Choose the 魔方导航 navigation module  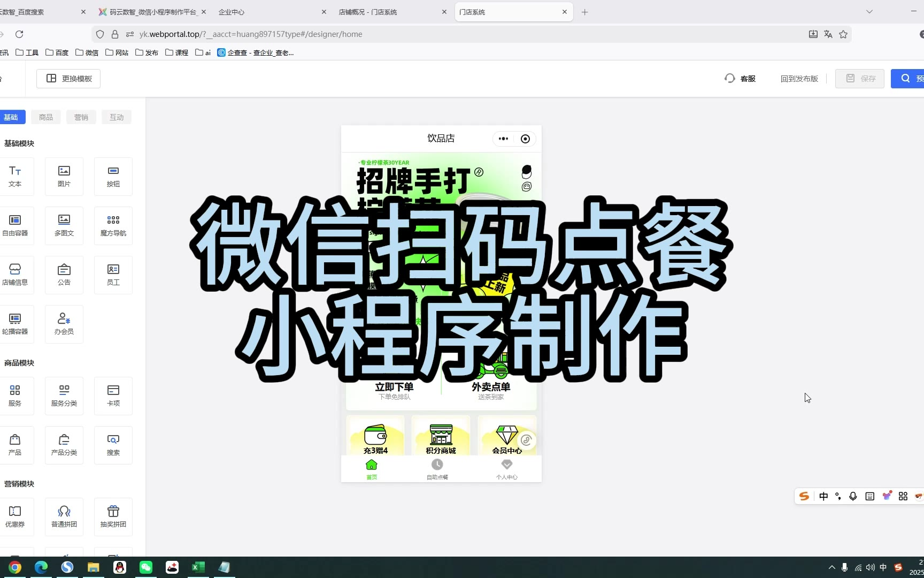(113, 225)
